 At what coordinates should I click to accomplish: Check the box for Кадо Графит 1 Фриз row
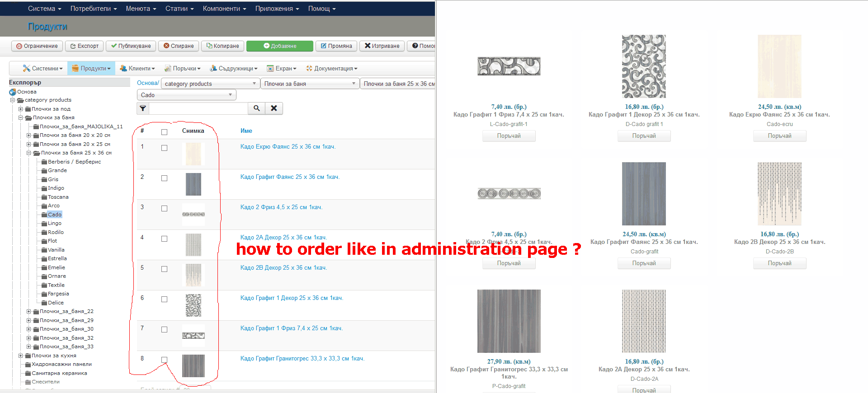coord(164,329)
